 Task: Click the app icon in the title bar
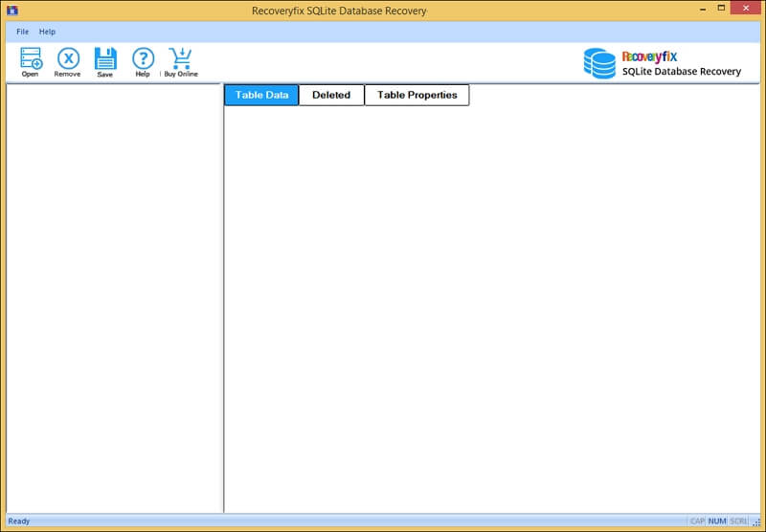tap(12, 10)
